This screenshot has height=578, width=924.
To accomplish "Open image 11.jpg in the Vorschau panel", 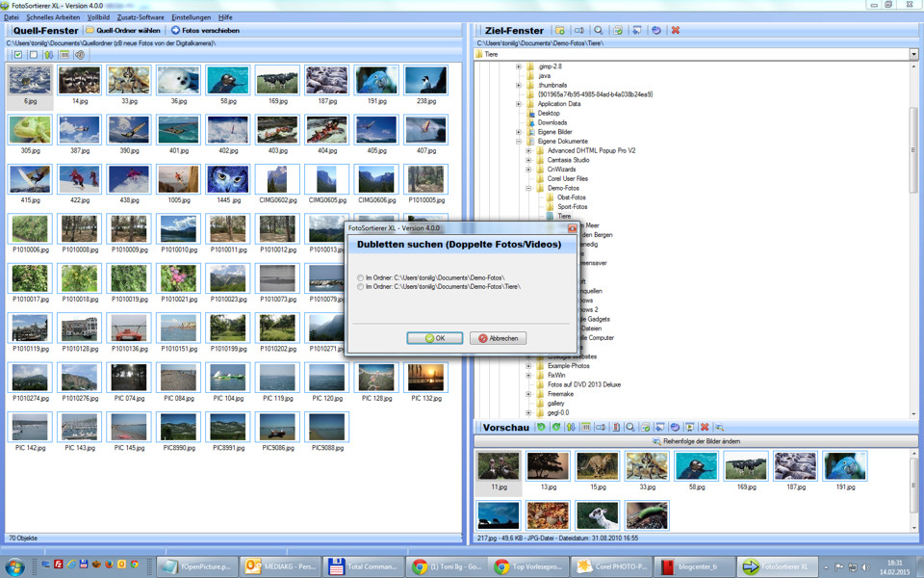I will (498, 465).
